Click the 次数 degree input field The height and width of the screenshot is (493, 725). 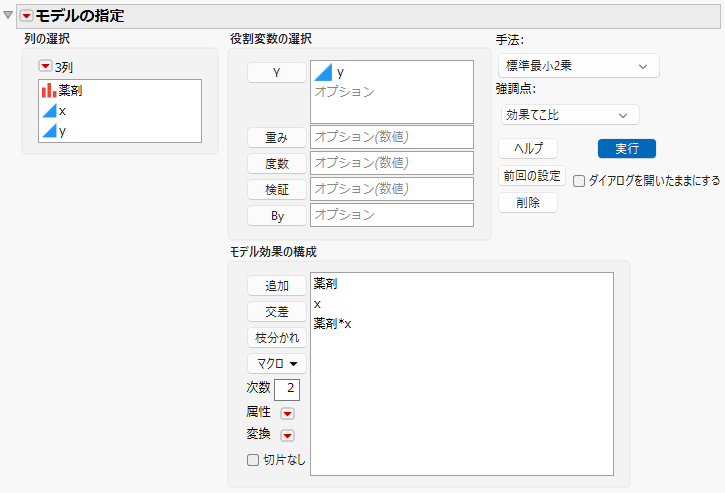287,389
